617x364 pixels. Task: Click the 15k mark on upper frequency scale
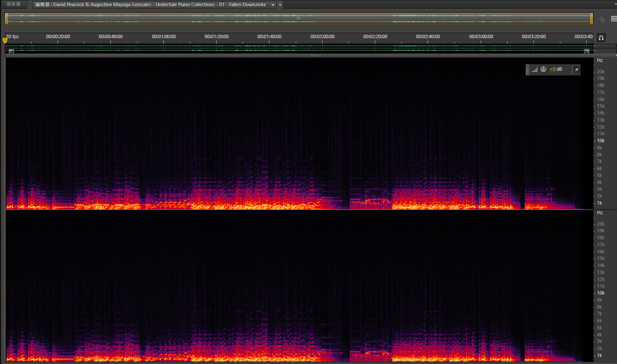pos(601,106)
